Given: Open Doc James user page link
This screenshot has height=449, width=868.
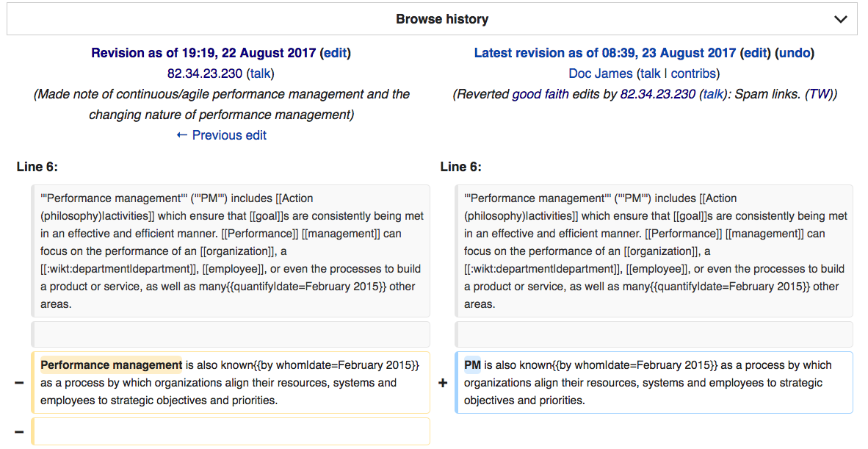Looking at the screenshot, I should pos(600,73).
